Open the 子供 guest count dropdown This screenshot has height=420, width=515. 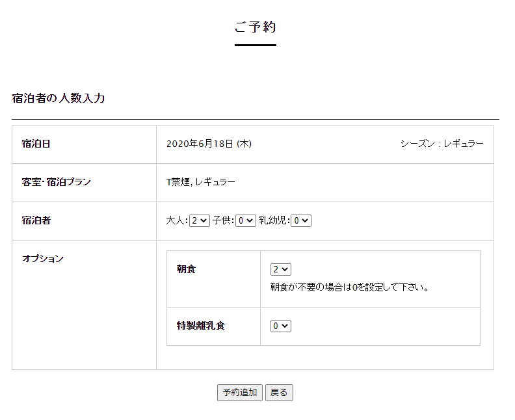click(246, 220)
